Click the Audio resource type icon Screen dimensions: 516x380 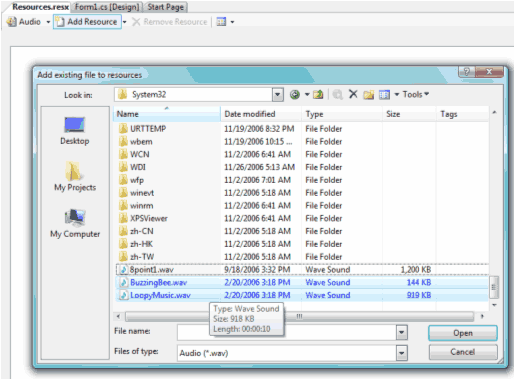click(x=12, y=22)
